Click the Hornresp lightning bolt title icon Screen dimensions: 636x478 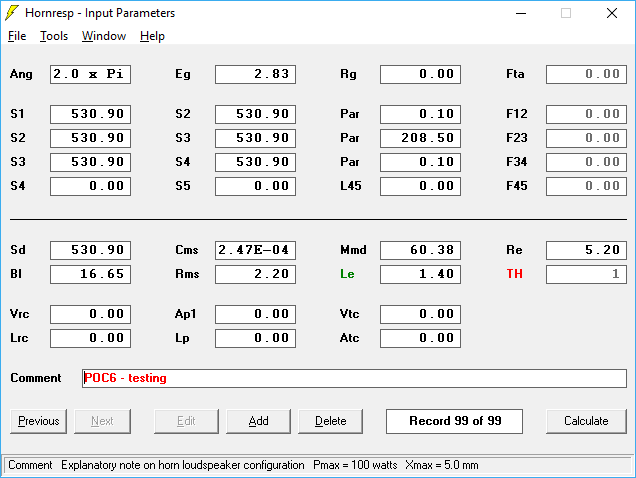pos(12,13)
